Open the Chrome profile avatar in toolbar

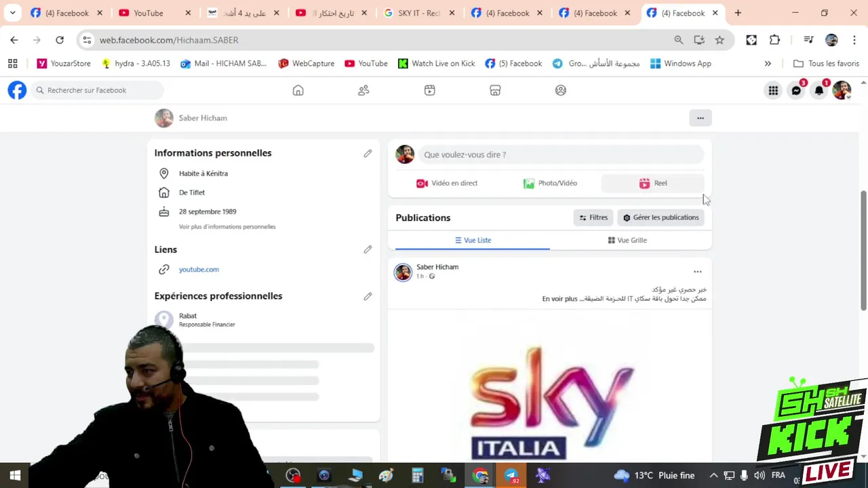pos(831,40)
